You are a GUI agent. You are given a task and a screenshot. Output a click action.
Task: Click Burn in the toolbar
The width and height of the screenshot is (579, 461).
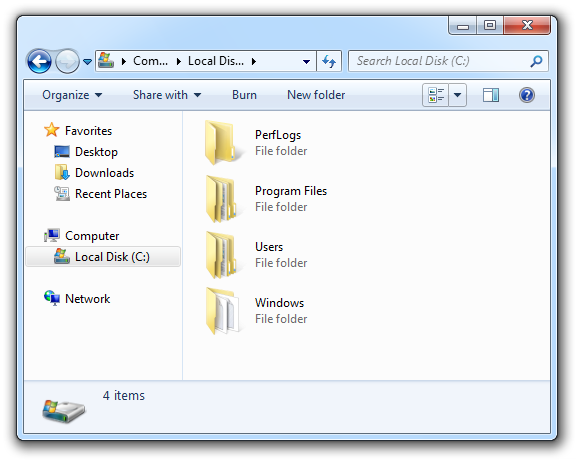[244, 95]
